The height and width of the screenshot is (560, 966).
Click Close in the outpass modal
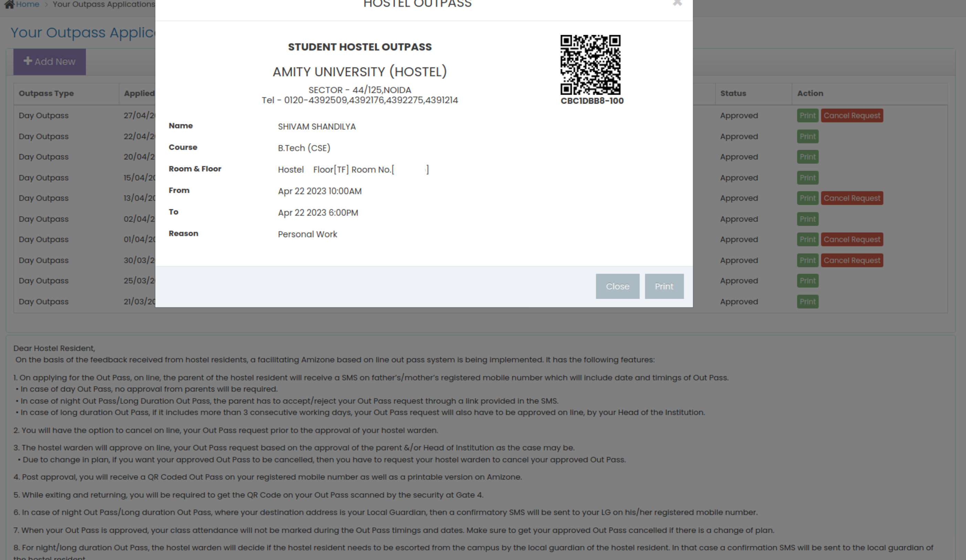(617, 286)
